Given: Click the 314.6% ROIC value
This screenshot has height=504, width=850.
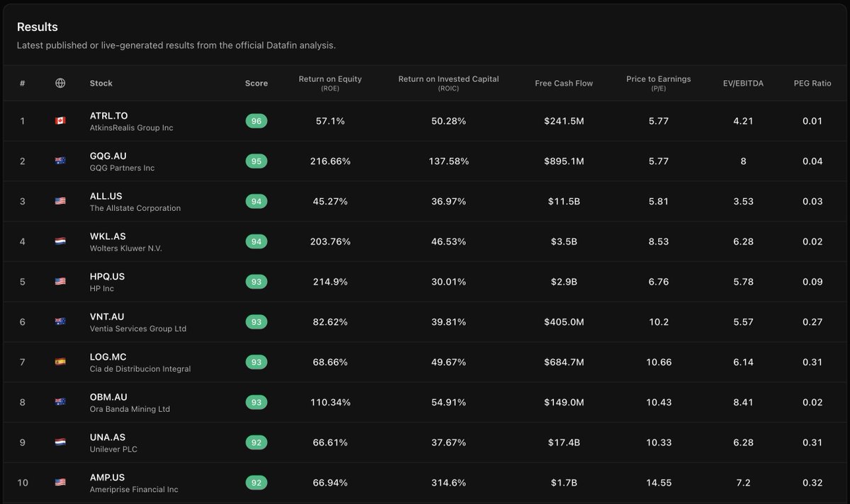Looking at the screenshot, I should 448,483.
